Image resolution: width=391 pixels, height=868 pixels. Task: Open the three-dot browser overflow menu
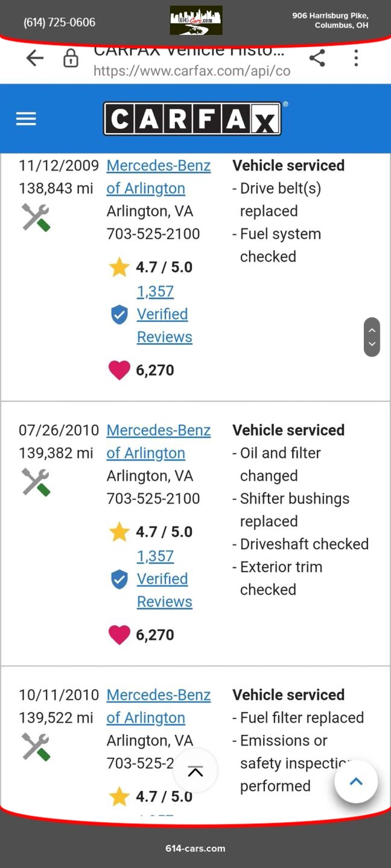pos(356,58)
